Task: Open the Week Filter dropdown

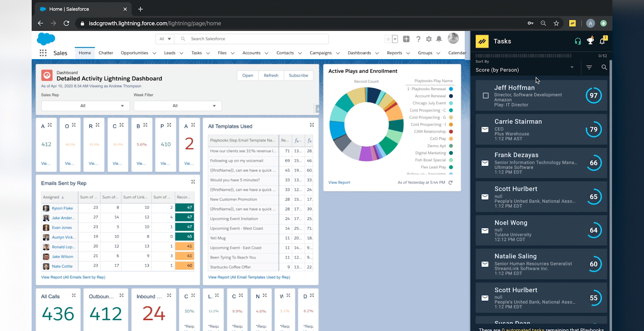Action: tap(178, 106)
